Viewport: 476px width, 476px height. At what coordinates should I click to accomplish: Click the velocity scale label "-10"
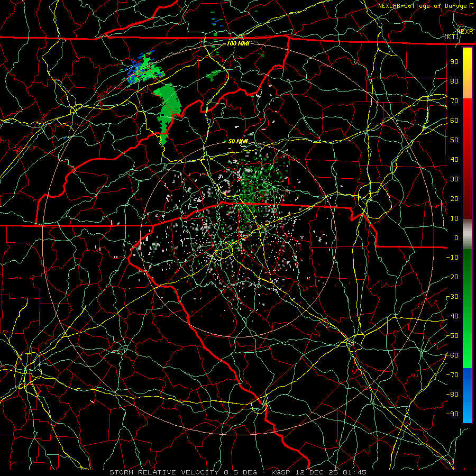point(452,258)
